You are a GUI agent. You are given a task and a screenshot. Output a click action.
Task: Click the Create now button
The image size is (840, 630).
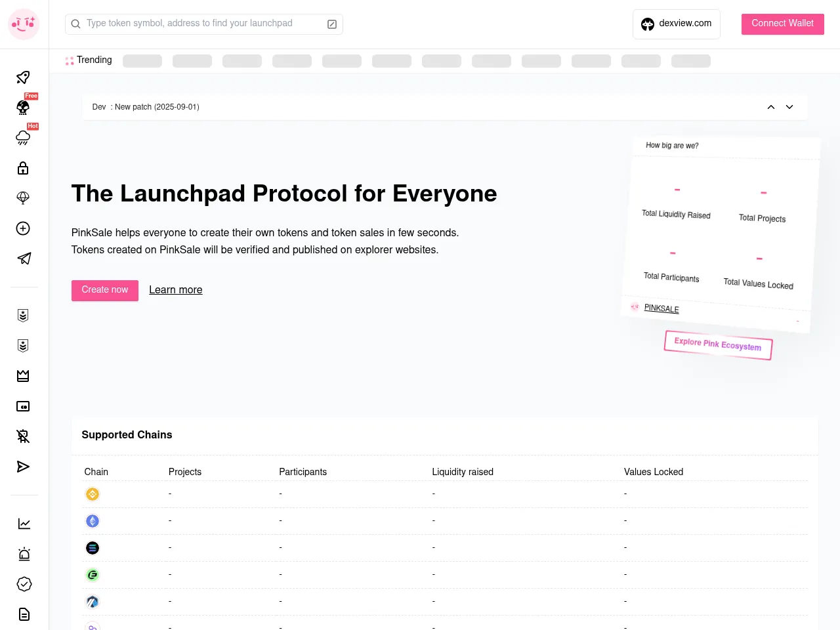104,290
